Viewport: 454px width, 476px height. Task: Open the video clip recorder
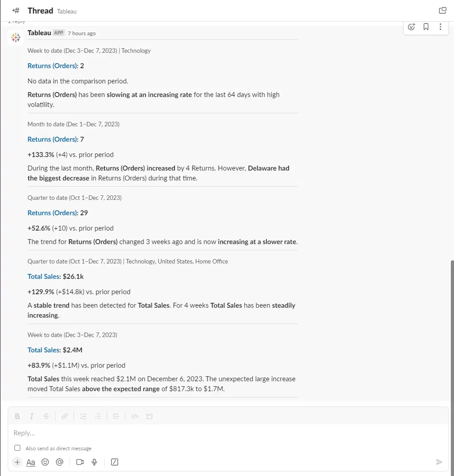(80, 462)
